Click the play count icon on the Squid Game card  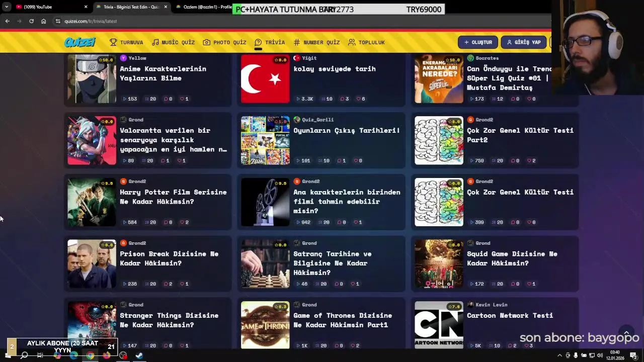click(x=472, y=284)
